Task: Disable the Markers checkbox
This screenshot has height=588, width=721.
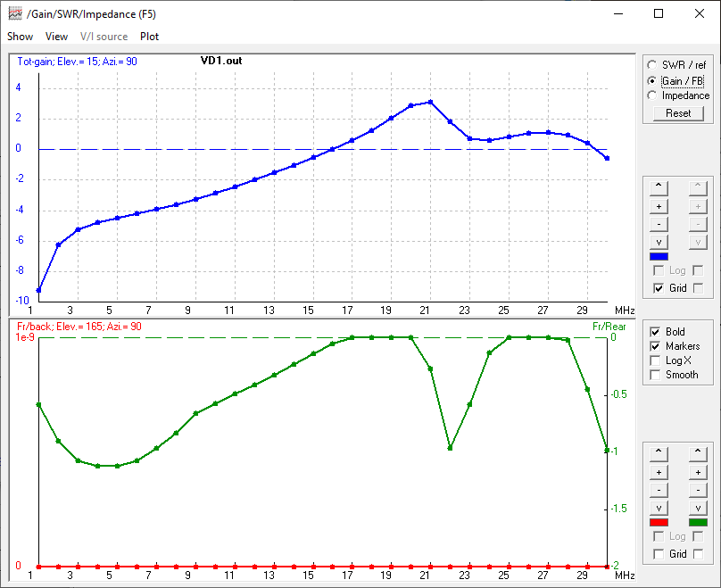Action: pos(656,346)
